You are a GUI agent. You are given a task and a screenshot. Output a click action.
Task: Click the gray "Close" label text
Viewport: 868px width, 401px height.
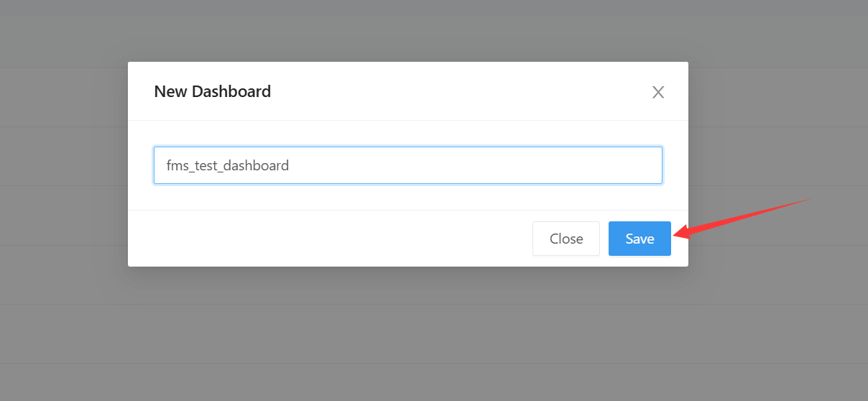pos(566,239)
